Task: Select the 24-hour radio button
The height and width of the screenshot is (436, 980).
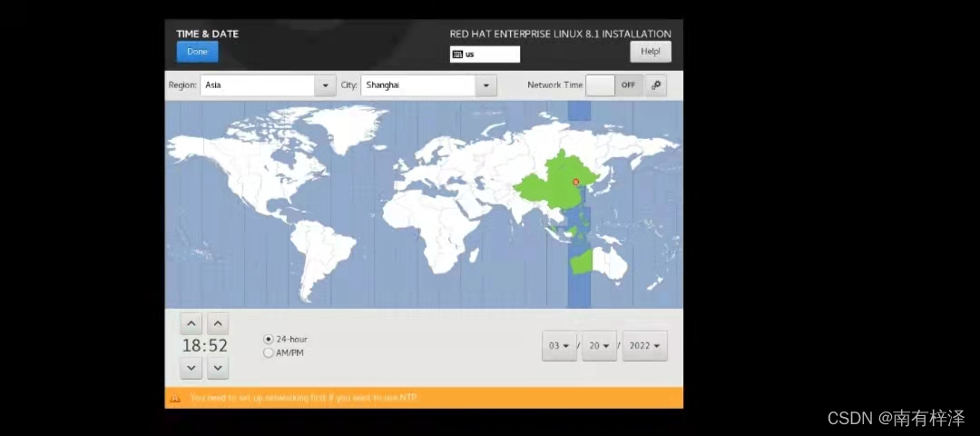Action: pyautogui.click(x=269, y=339)
